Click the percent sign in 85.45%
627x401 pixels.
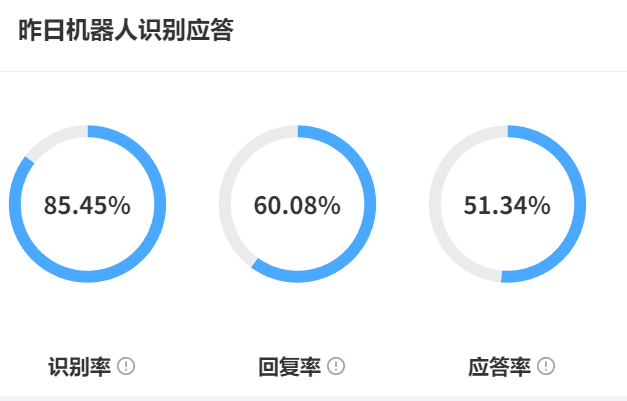(121, 206)
